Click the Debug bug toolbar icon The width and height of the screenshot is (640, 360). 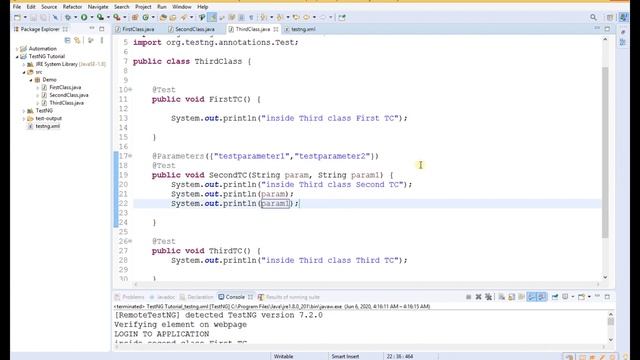pyautogui.click(x=68, y=18)
